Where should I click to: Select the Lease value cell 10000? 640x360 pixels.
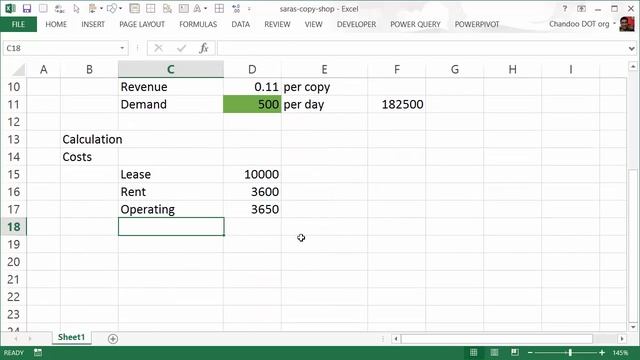(x=252, y=174)
